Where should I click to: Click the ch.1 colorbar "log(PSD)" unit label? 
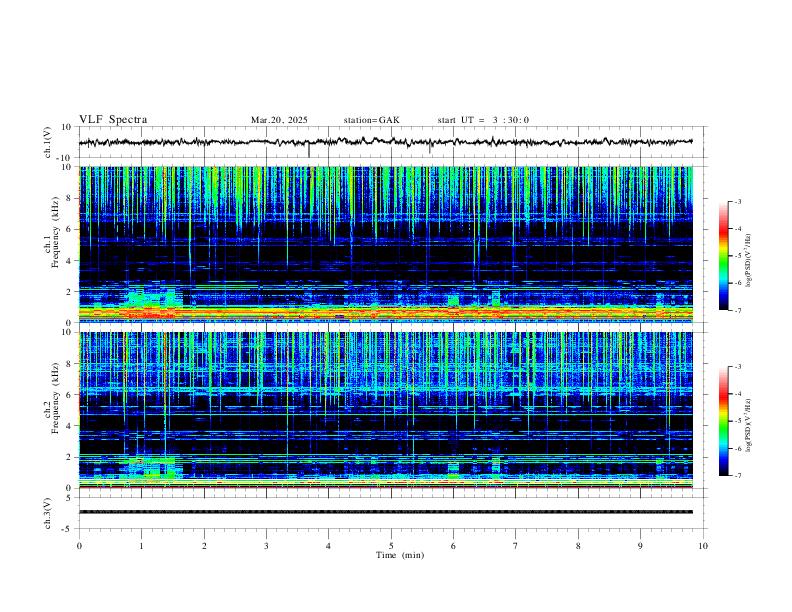click(x=749, y=260)
